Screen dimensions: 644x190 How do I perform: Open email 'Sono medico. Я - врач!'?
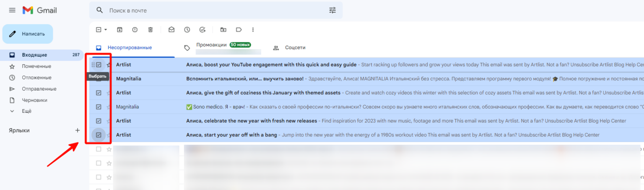click(x=216, y=107)
